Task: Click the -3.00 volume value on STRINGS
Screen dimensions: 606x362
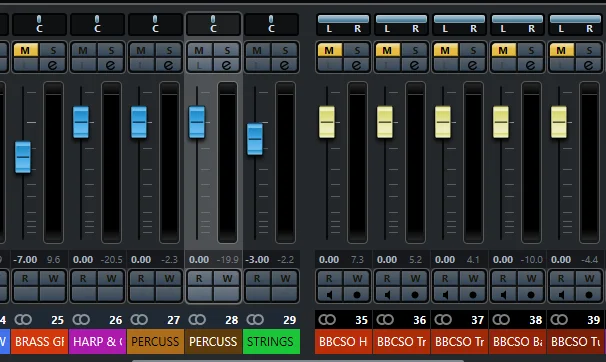Action: click(257, 260)
